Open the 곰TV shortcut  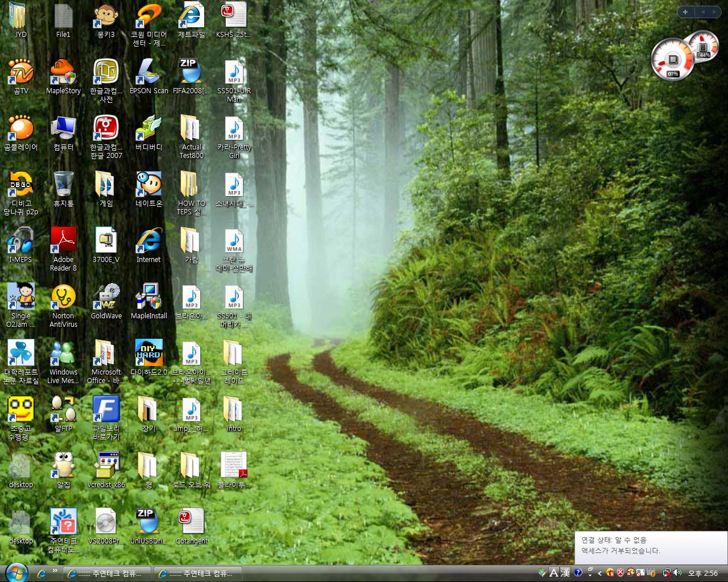tap(20, 76)
